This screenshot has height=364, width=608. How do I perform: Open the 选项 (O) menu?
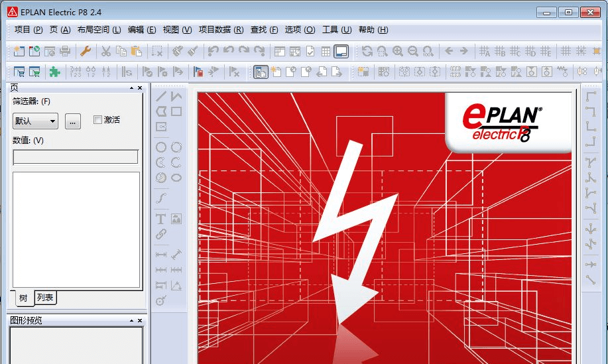(x=300, y=30)
